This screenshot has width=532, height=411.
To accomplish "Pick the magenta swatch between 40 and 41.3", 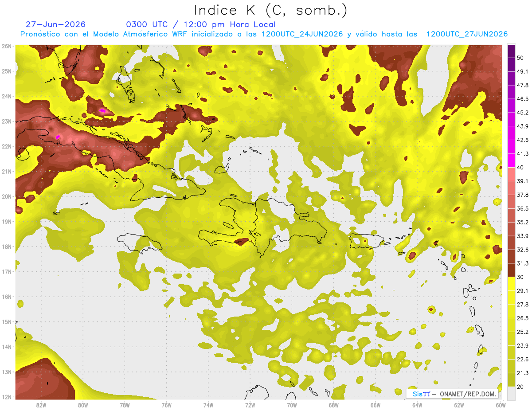I will (x=511, y=160).
